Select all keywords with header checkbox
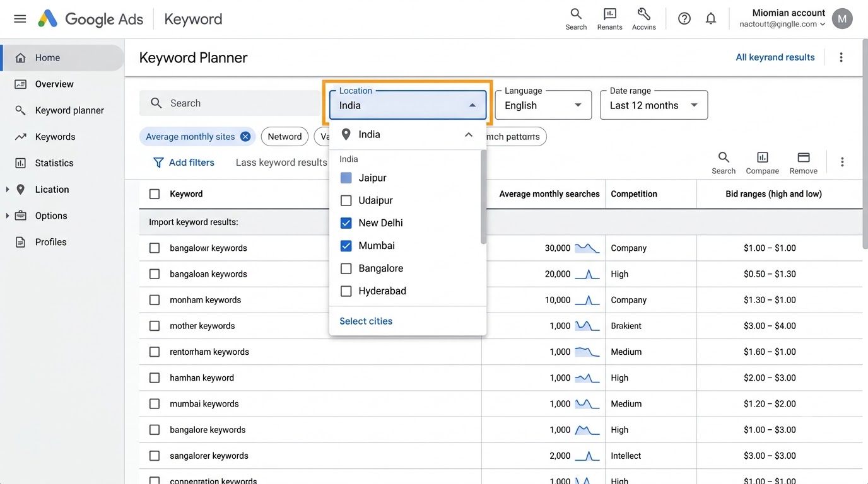868x484 pixels. 155,194
